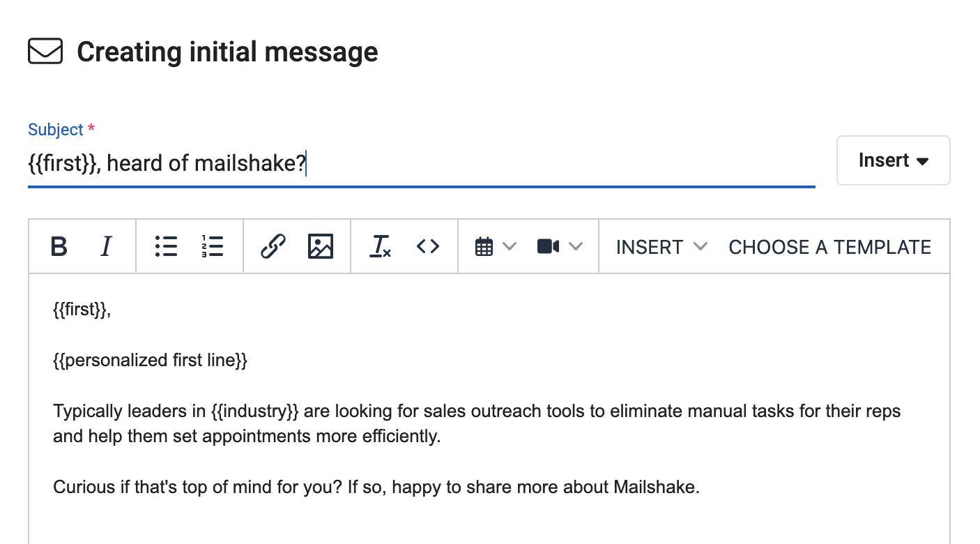
Task: Insert a hyperlink using the link icon
Action: tap(273, 246)
